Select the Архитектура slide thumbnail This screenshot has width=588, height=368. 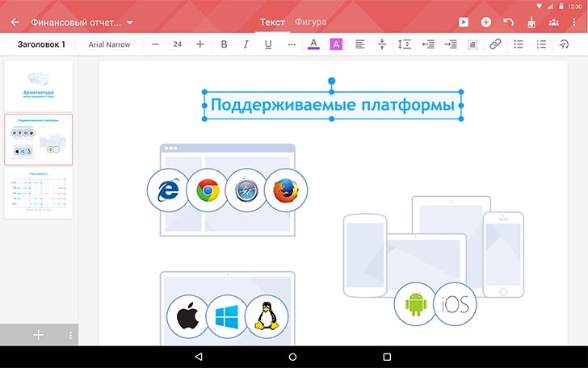[38, 86]
